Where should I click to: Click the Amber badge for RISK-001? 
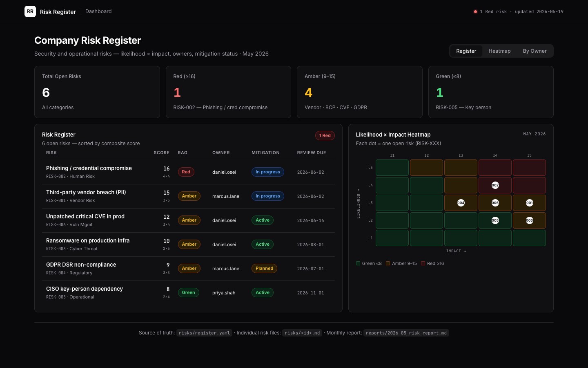click(x=189, y=196)
